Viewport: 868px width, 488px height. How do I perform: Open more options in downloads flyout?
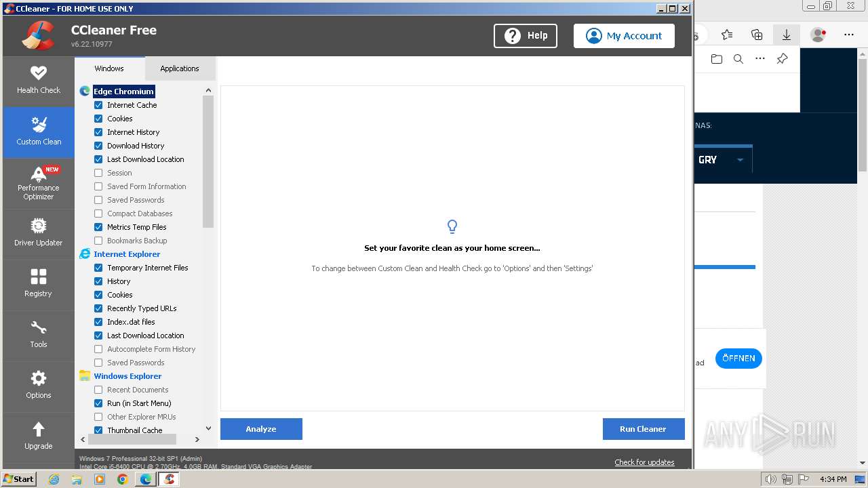(760, 59)
